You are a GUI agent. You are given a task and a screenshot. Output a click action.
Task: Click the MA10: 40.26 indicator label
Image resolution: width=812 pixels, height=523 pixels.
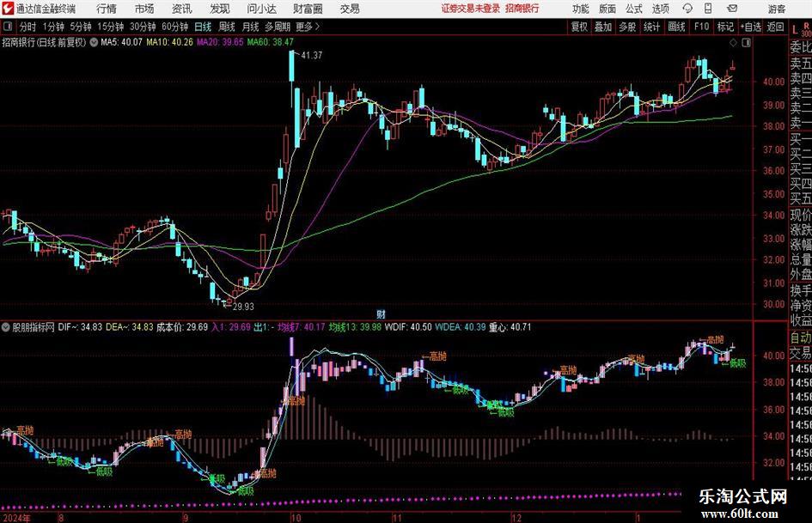[169, 42]
